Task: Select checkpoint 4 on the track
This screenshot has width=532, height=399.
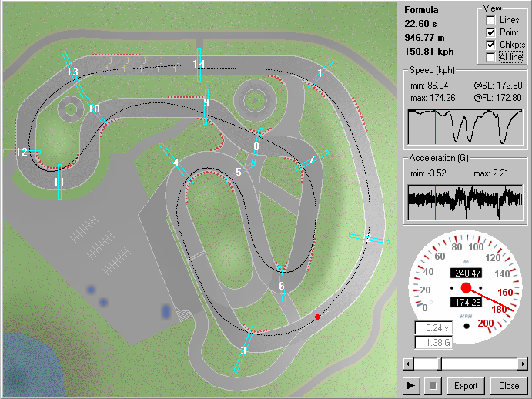Action: (x=176, y=163)
